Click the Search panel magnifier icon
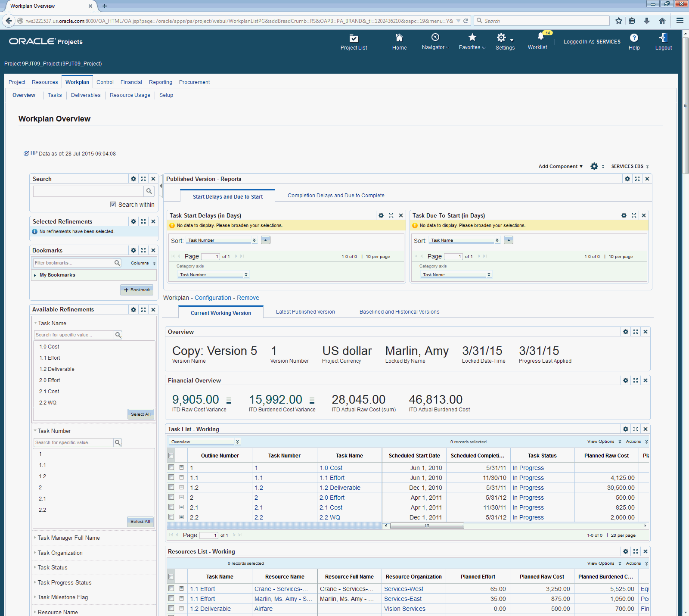Screen dimensions: 689x616 [x=149, y=191]
